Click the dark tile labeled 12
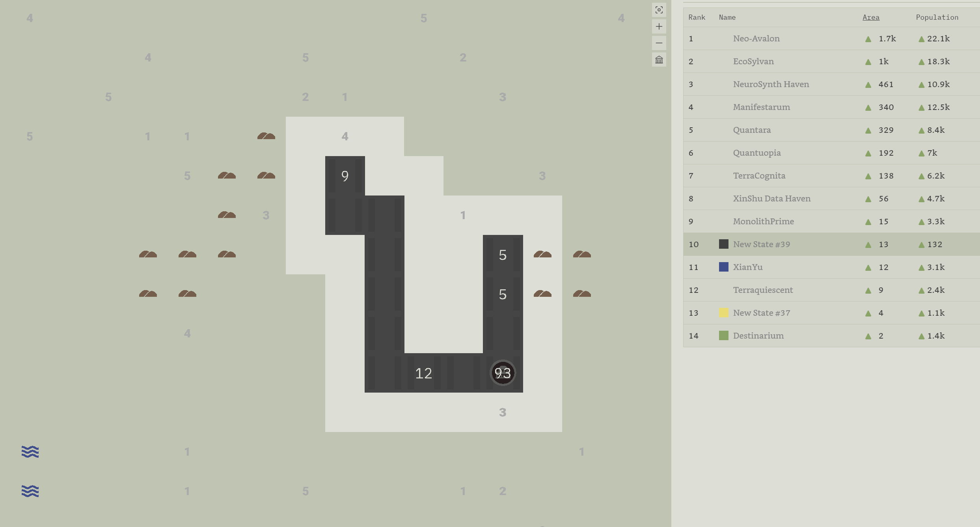This screenshot has height=527, width=980. pos(423,373)
